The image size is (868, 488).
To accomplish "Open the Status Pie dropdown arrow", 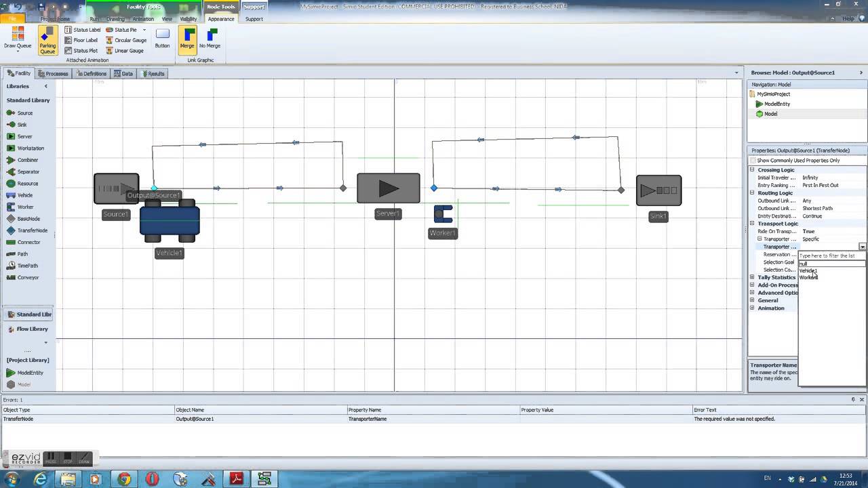I will pos(144,30).
